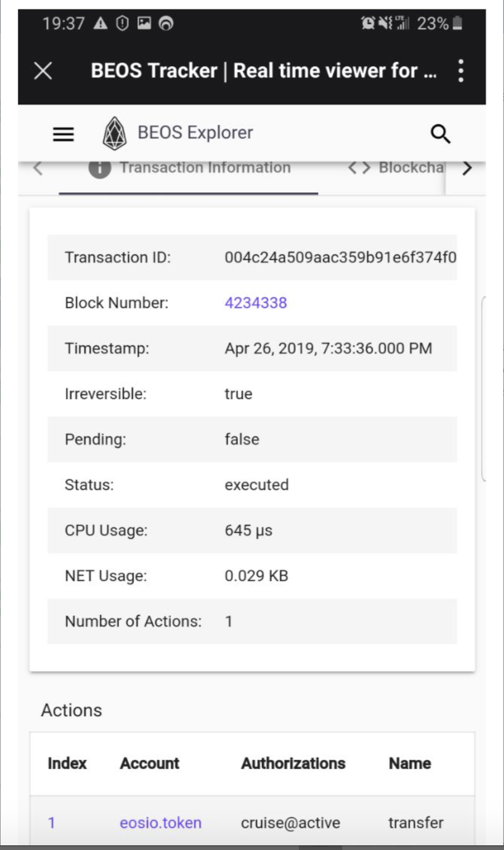
Task: Tap the battery status icon
Action: 458,23
